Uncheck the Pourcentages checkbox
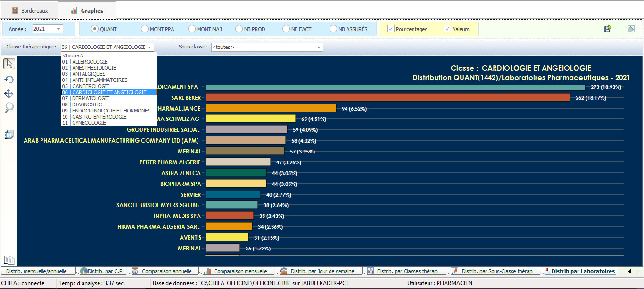Screen dimensions: 644x289 391,29
